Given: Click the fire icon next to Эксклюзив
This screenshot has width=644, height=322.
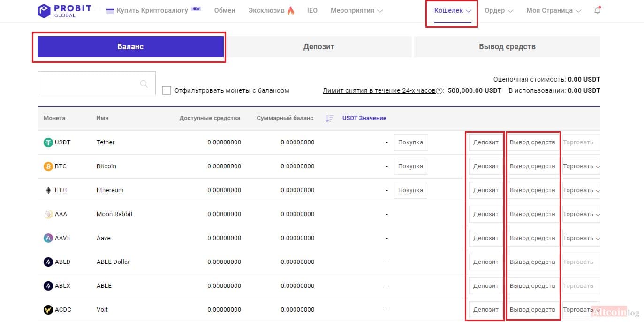Looking at the screenshot, I should coord(291,10).
